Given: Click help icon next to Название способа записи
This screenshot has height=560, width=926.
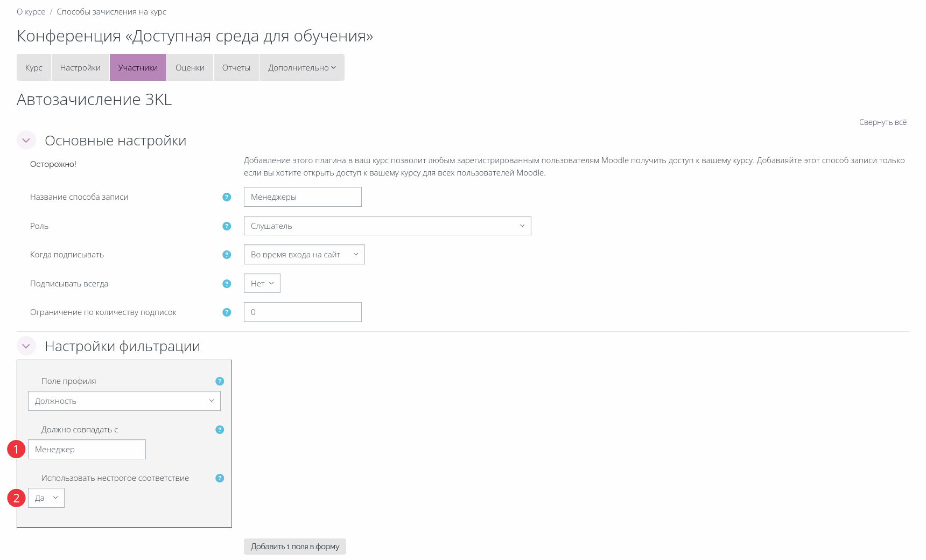Looking at the screenshot, I should [227, 197].
